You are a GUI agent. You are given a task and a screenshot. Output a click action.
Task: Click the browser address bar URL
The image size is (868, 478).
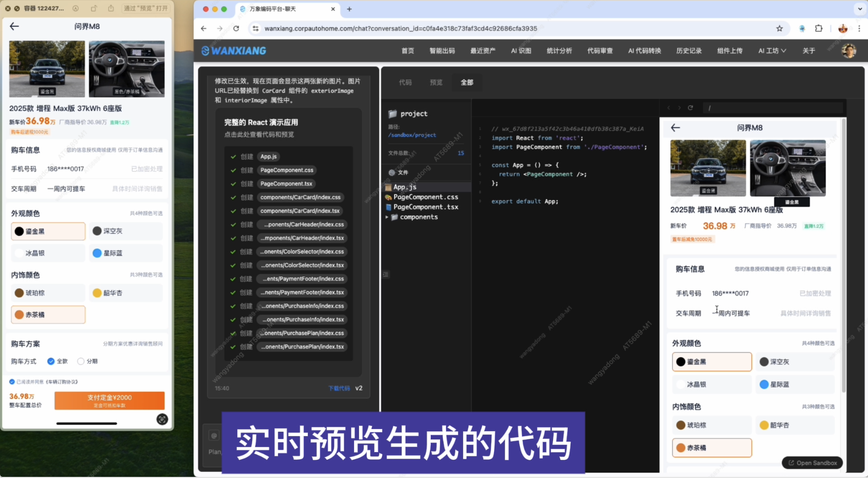(x=401, y=29)
